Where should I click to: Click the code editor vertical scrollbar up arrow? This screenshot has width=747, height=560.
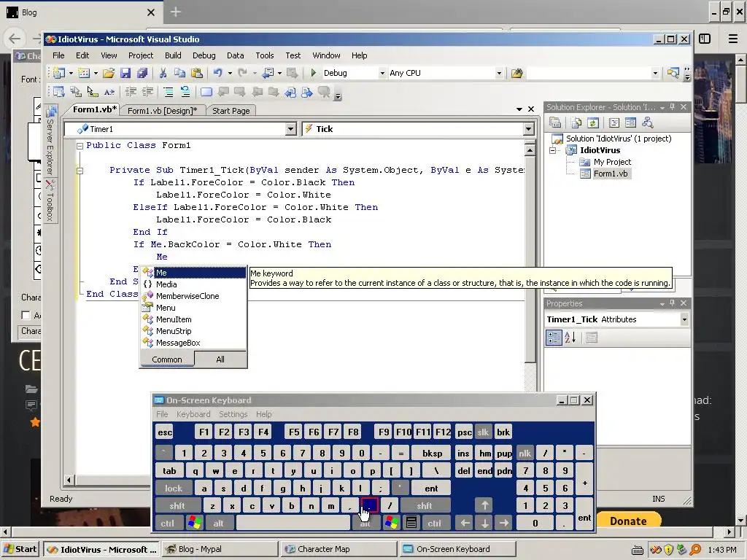530,150
